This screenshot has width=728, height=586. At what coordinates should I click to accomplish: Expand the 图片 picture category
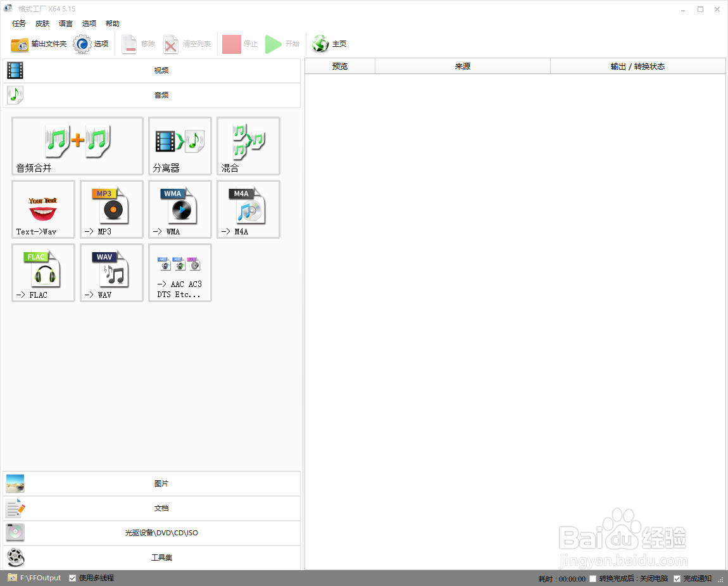[x=152, y=484]
